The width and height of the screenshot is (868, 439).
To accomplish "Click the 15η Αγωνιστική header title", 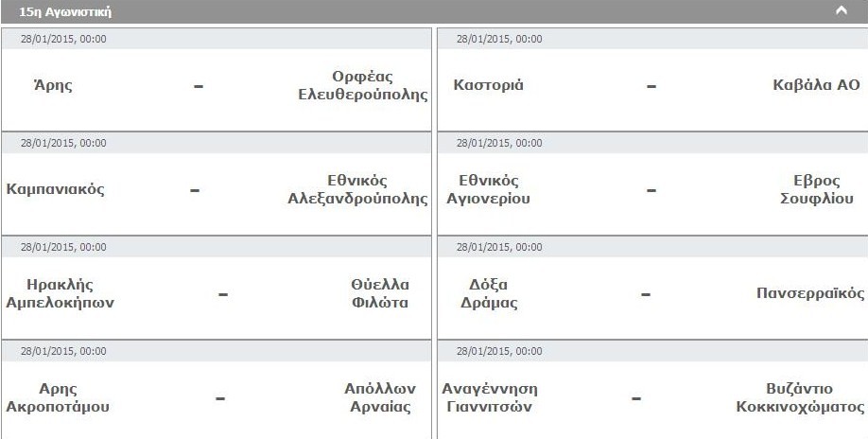I will coord(65,11).
